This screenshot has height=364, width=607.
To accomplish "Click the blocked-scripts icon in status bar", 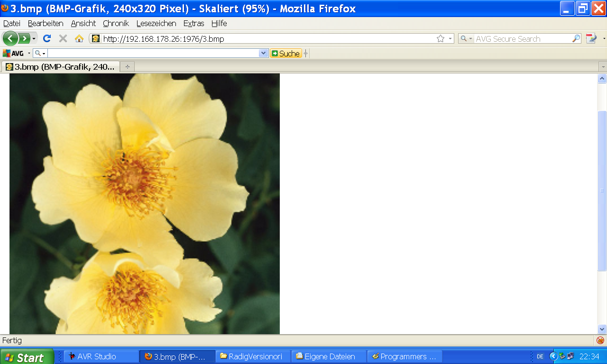I will [x=600, y=340].
